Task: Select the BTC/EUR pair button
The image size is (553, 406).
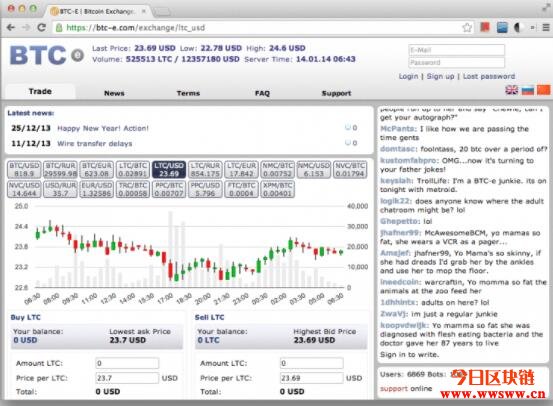Action: [x=97, y=170]
